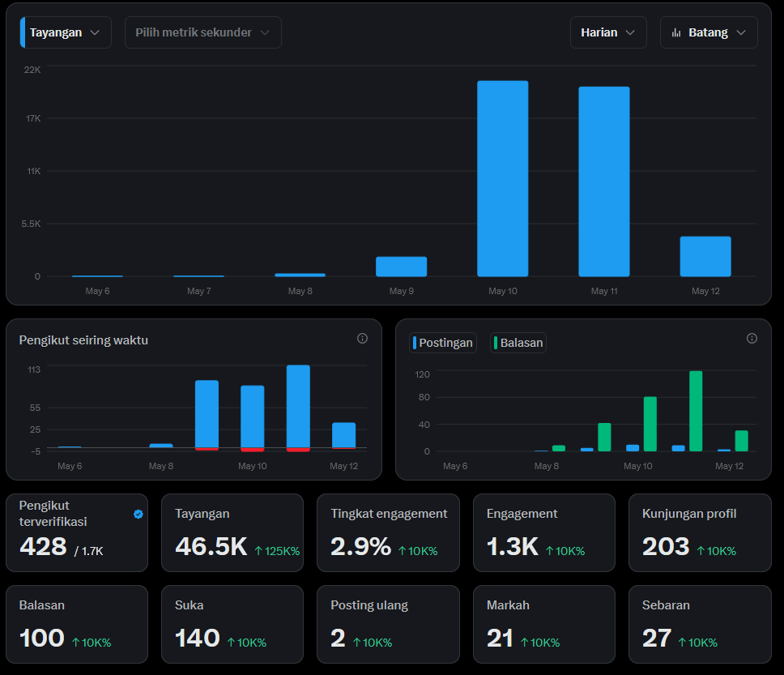This screenshot has height=675, width=784.
Task: Open the Balasan 100 metric card
Action: point(77,625)
